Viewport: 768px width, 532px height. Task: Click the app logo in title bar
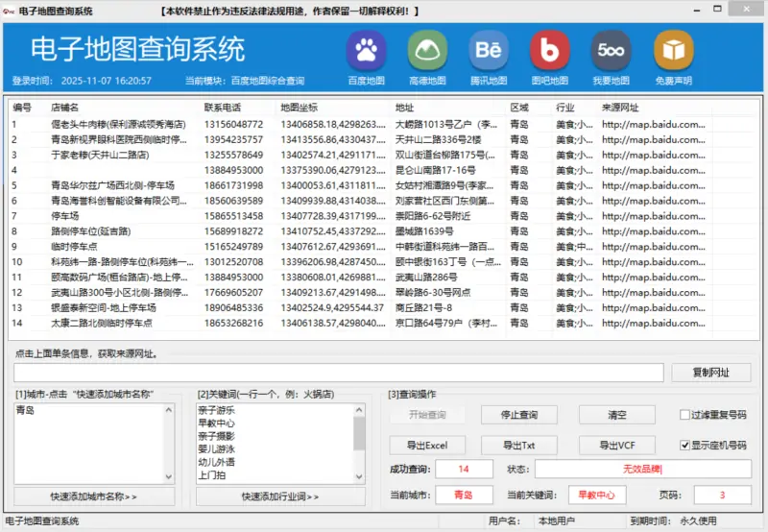pyautogui.click(x=9, y=11)
